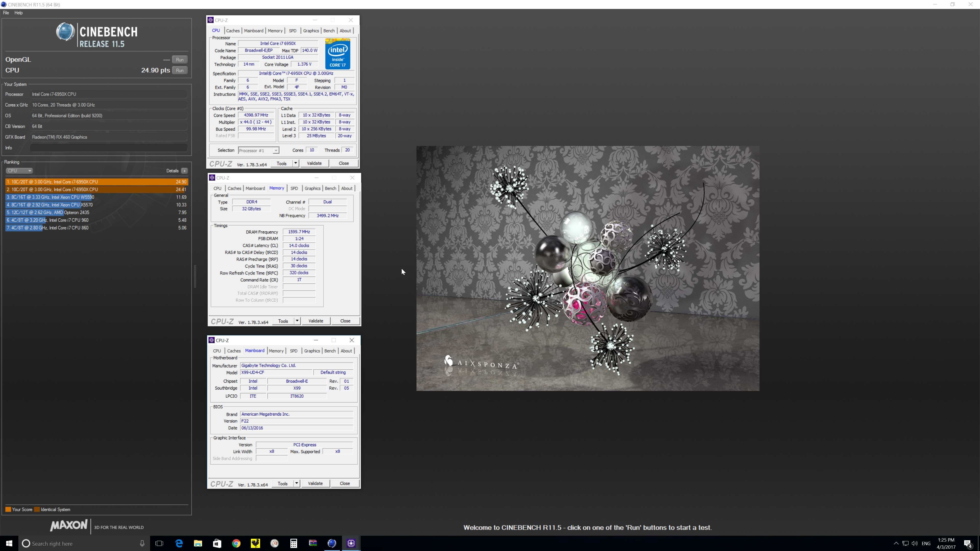Select the Core i7 CPU 960 ranking row
The image size is (980, 551).
click(97, 220)
